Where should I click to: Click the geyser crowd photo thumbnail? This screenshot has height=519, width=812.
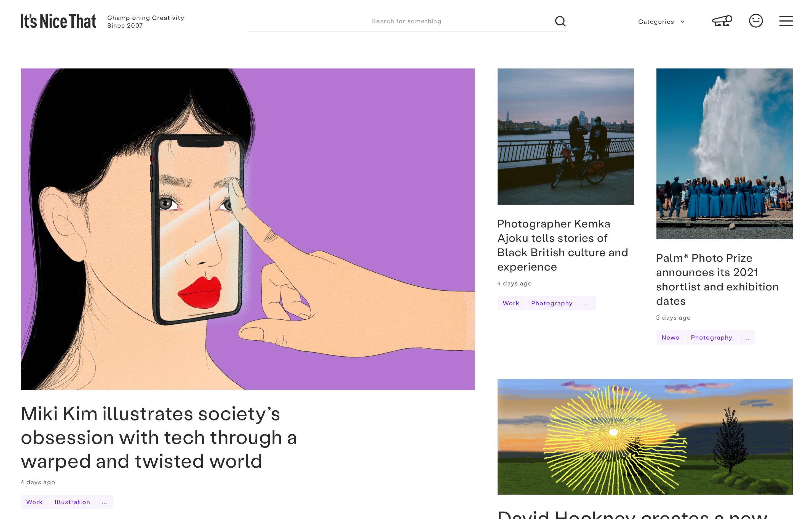point(724,153)
